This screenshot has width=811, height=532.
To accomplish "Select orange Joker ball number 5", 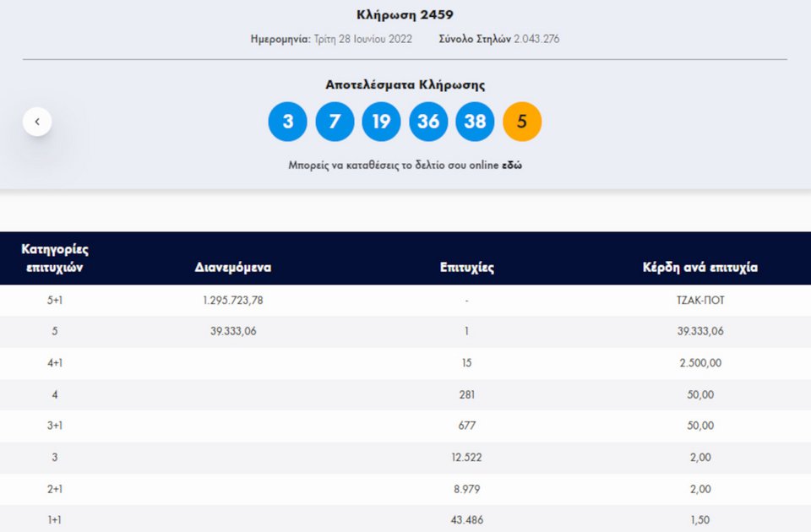I will (522, 122).
